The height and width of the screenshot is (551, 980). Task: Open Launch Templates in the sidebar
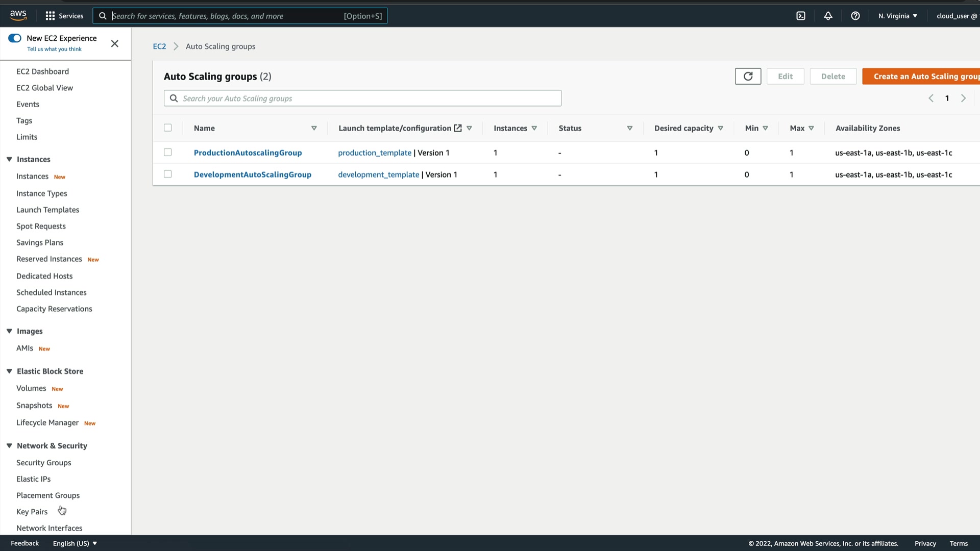coord(47,210)
